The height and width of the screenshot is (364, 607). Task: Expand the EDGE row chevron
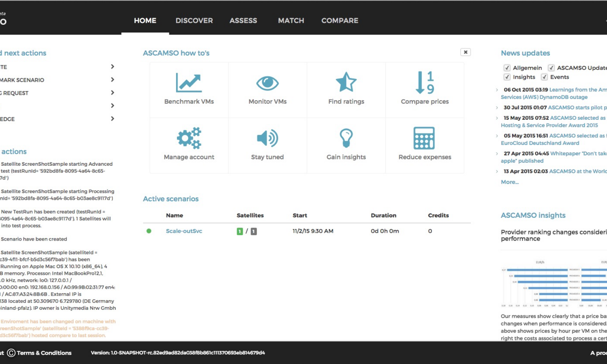click(112, 119)
